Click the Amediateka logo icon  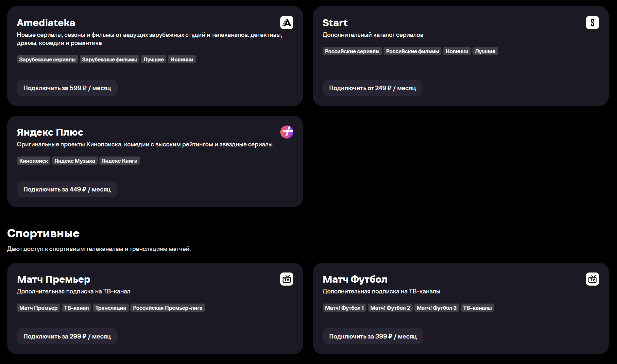pos(286,23)
